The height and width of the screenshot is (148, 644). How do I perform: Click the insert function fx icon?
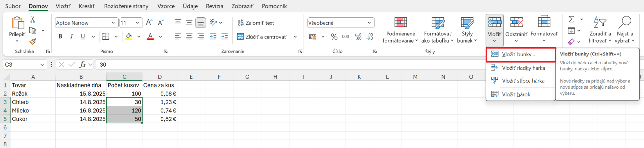83,64
